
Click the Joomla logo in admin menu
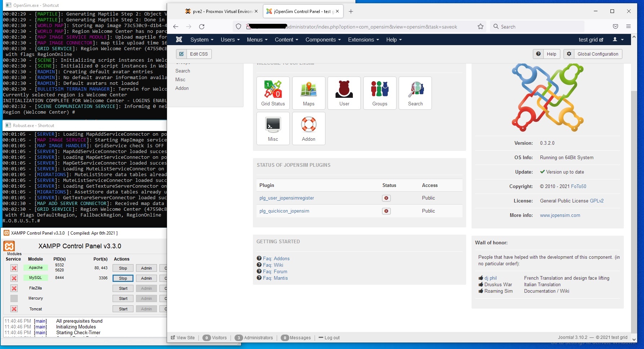(179, 40)
